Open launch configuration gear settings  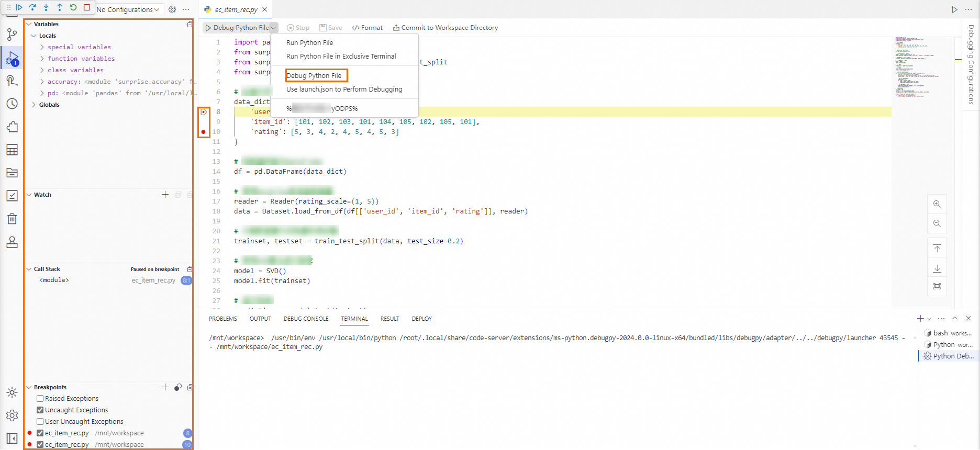(172, 9)
